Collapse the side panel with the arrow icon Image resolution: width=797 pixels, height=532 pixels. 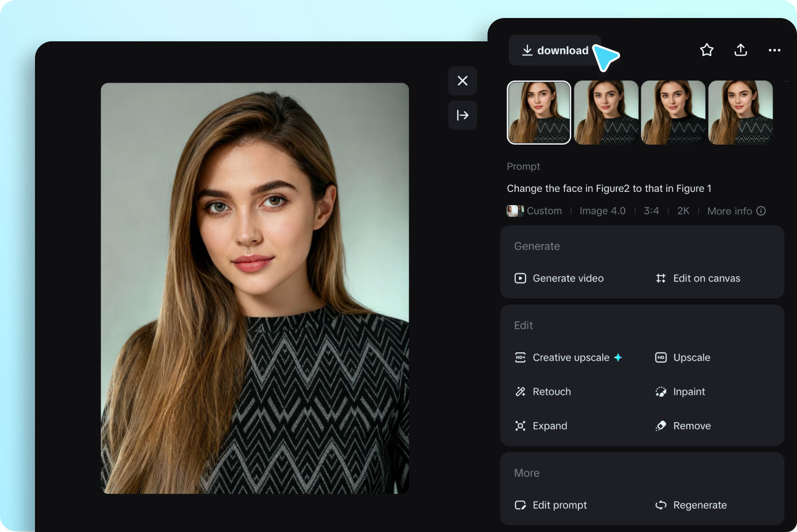coord(463,115)
